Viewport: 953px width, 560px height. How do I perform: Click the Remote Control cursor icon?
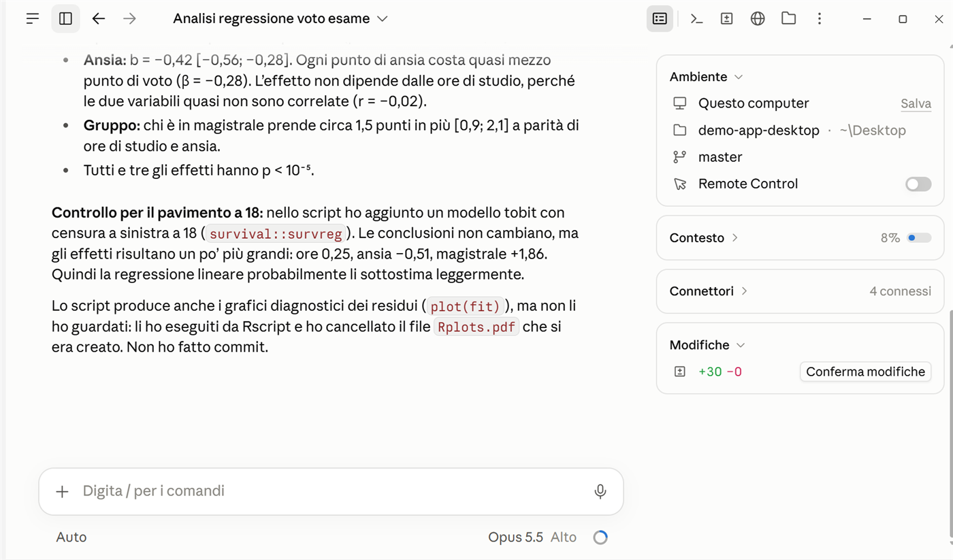[x=679, y=184]
